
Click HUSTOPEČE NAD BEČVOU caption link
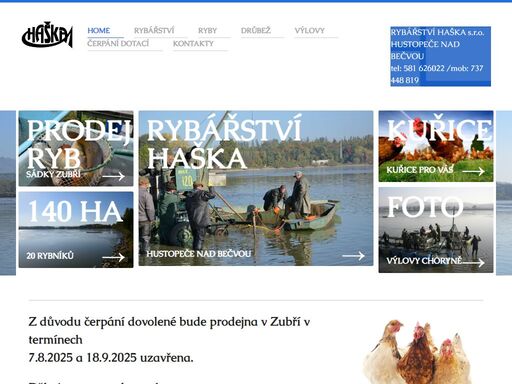[199, 254]
